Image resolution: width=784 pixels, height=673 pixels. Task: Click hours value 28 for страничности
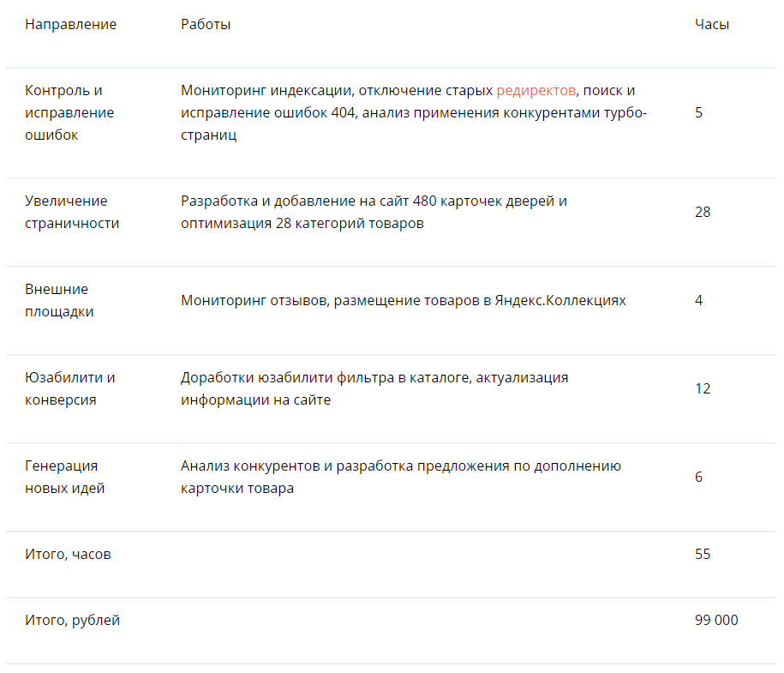703,212
